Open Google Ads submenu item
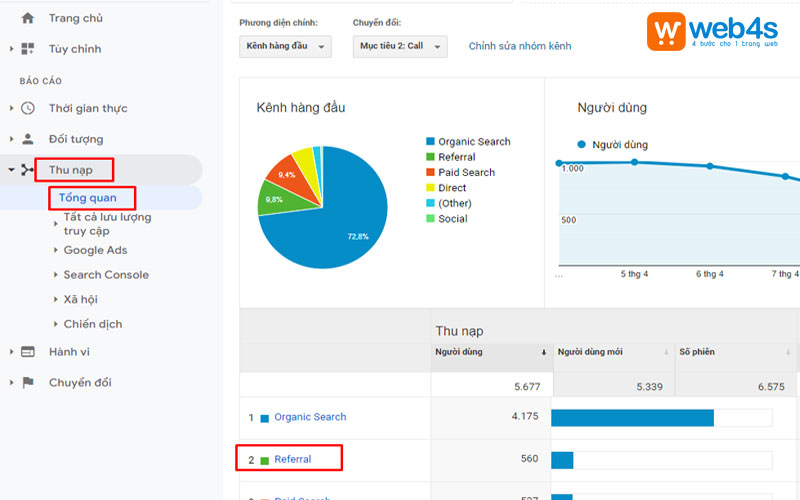The image size is (800, 500). click(95, 250)
